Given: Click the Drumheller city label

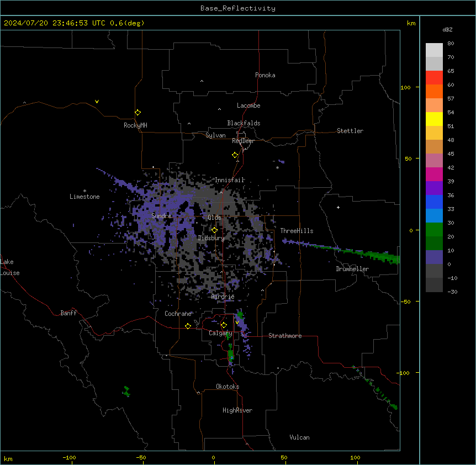Looking at the screenshot, I should tap(352, 269).
